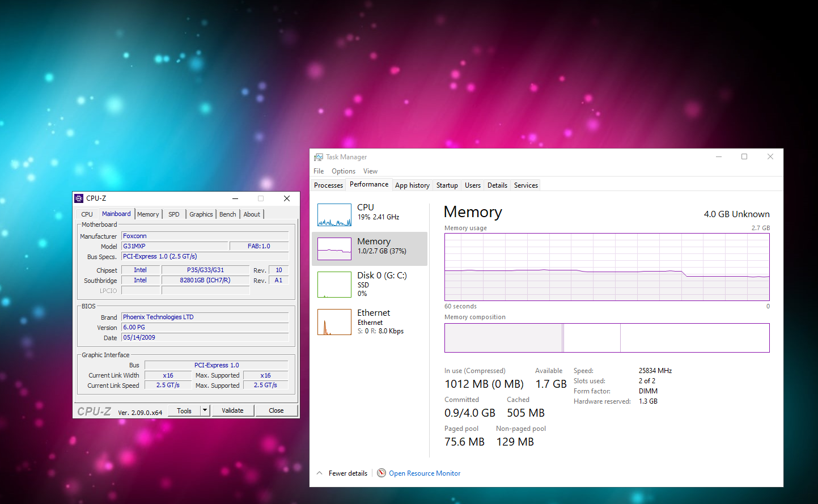Viewport: 818px width, 504px height.
Task: Open the Memory tab in CPU-Z
Action: (148, 214)
